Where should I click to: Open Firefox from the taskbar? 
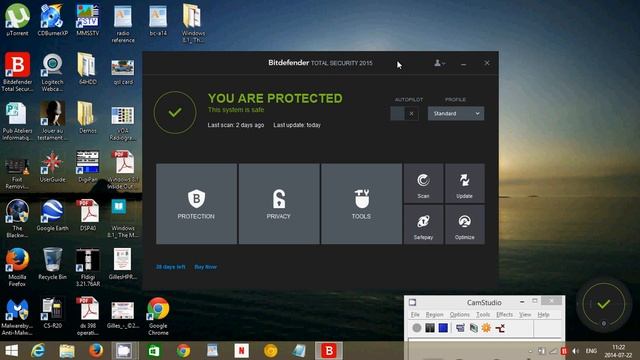[x=96, y=351]
